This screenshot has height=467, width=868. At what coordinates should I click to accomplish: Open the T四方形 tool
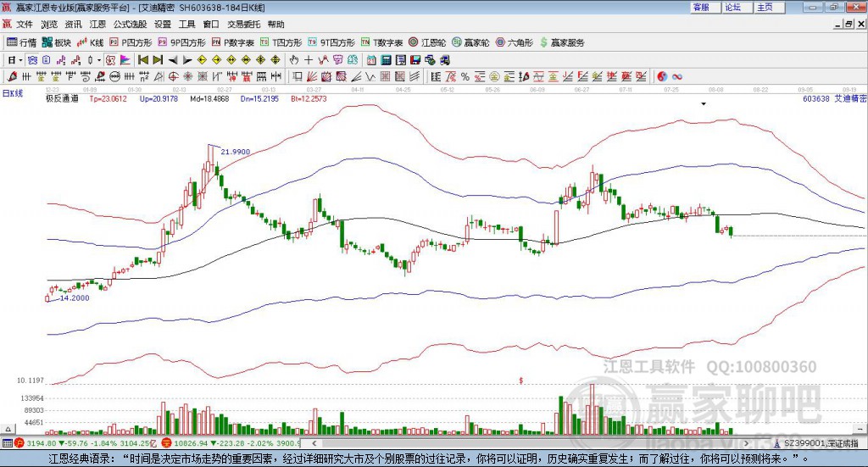coord(281,42)
